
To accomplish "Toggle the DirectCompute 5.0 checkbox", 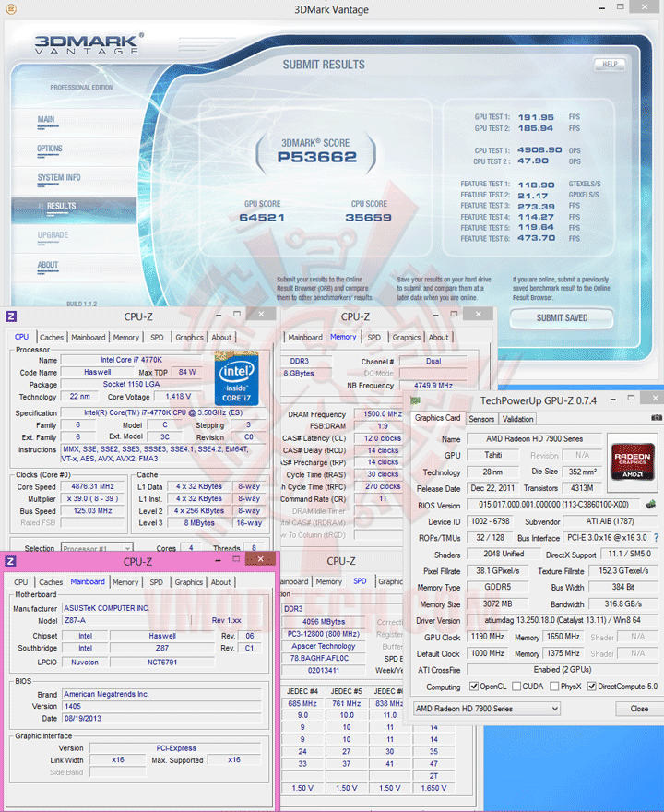I will tap(591, 687).
